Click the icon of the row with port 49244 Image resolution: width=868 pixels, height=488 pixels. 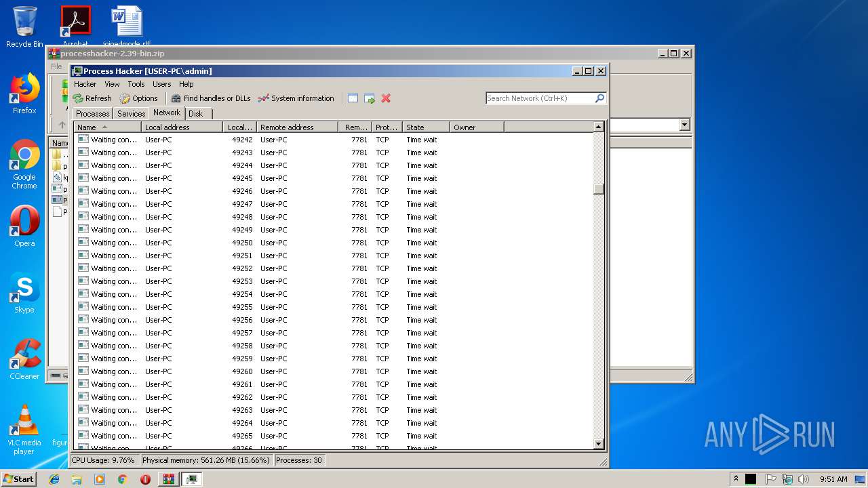tap(83, 165)
